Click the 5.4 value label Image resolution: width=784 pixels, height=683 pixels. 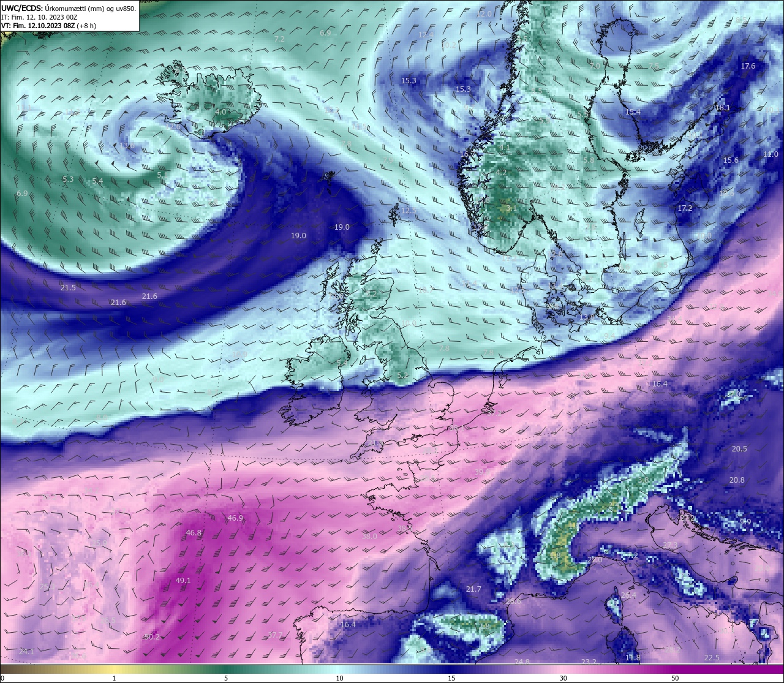click(x=97, y=181)
